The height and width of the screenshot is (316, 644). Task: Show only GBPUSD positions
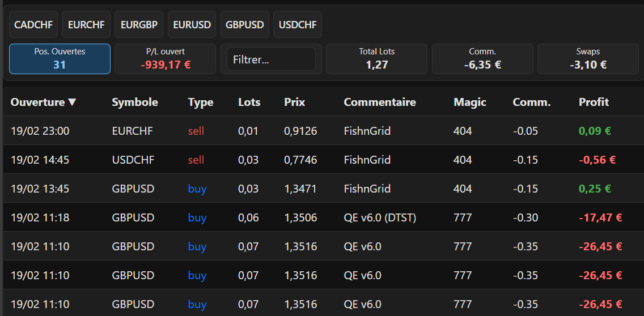[x=244, y=25]
